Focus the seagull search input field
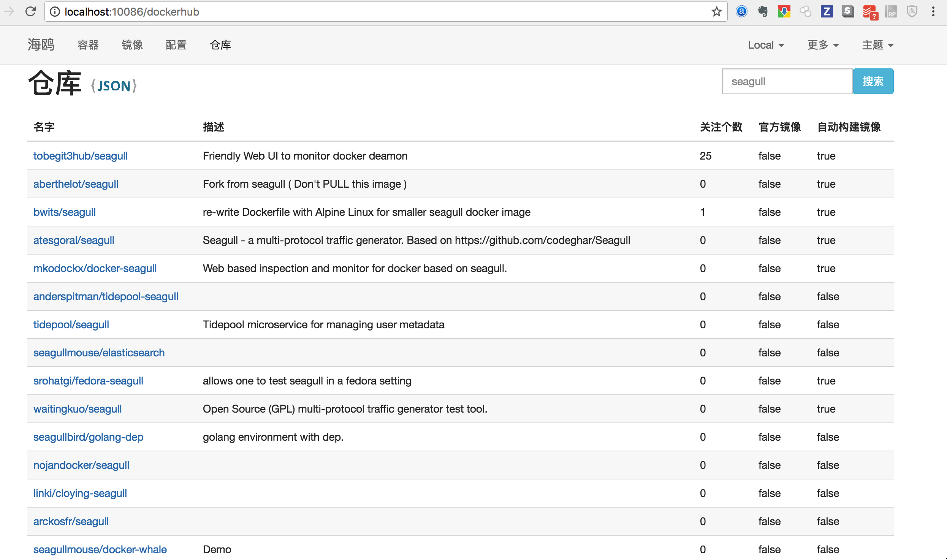The height and width of the screenshot is (560, 947). 787,81
